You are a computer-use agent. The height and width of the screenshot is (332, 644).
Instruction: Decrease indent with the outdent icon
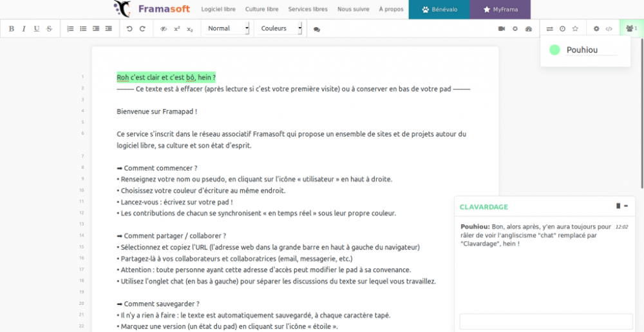pyautogui.click(x=109, y=29)
